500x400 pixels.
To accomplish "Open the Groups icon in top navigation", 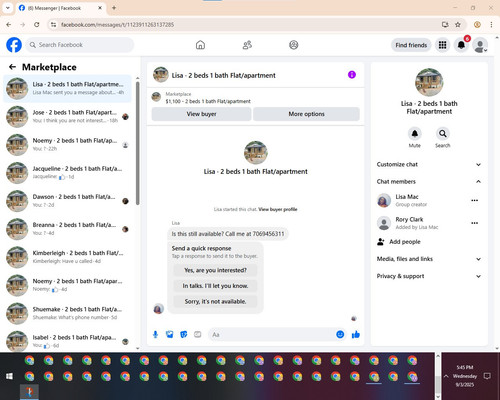I will pos(294,45).
